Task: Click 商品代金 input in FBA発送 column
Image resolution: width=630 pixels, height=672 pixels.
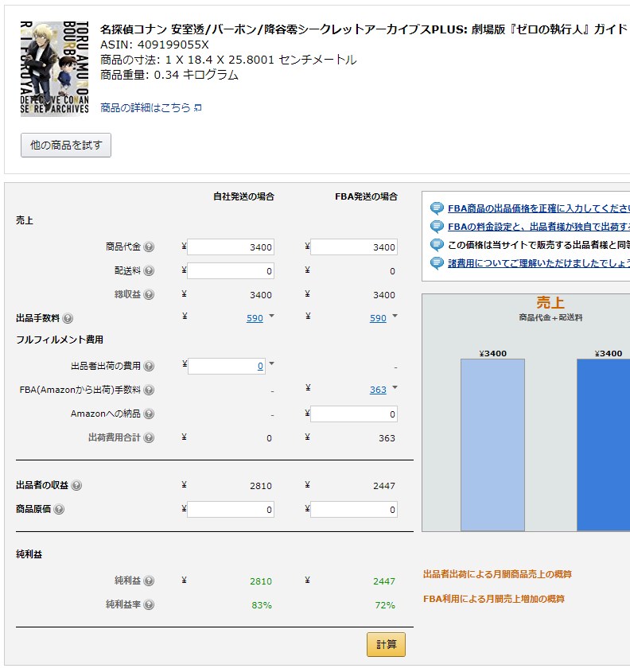Action: point(354,247)
